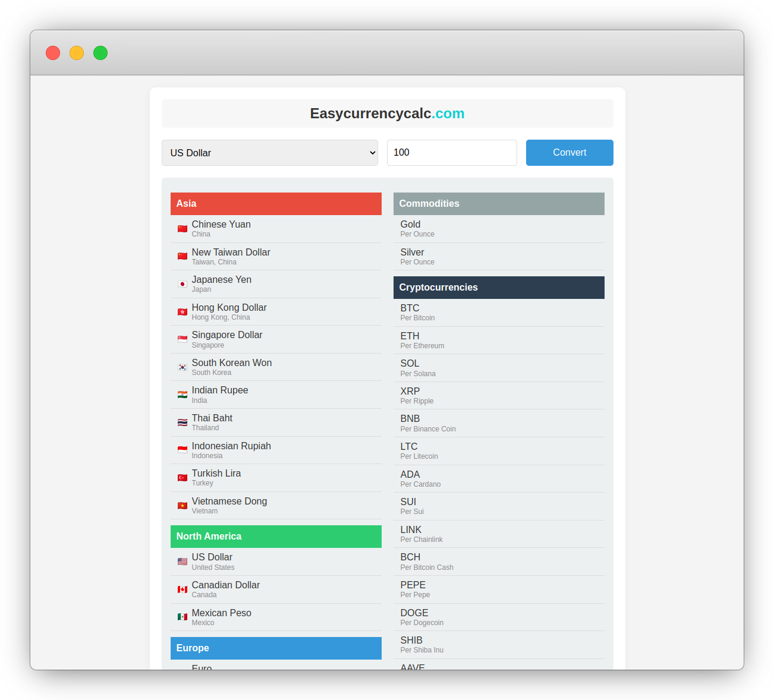Click the South Korea flag icon
Viewport: 774px width, 700px height.
183,367
